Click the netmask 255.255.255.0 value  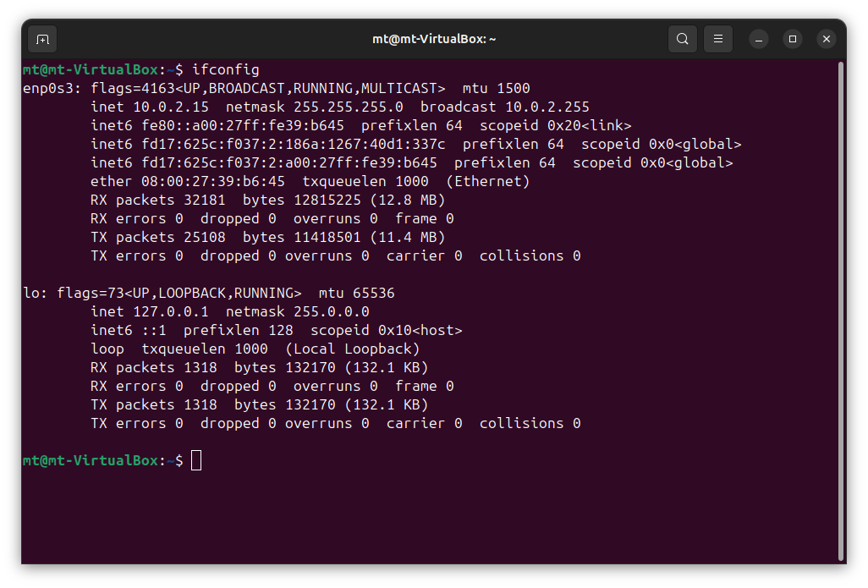tap(352, 107)
